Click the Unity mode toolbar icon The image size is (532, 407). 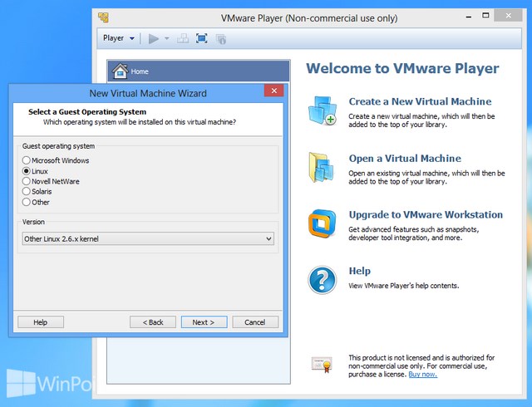221,39
